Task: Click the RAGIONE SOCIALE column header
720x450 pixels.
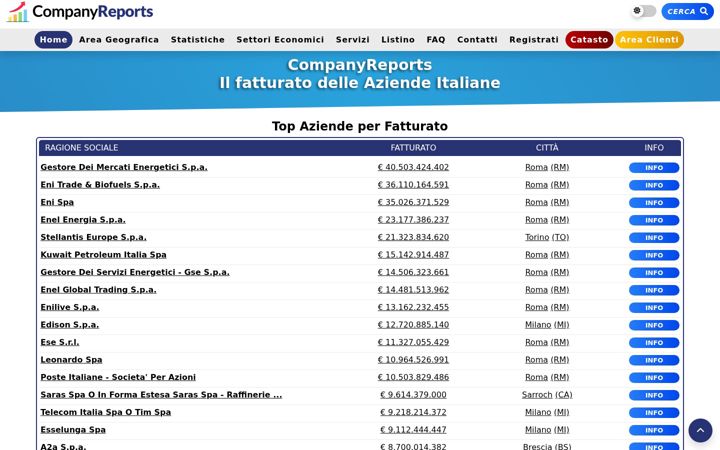Action: pos(81,147)
